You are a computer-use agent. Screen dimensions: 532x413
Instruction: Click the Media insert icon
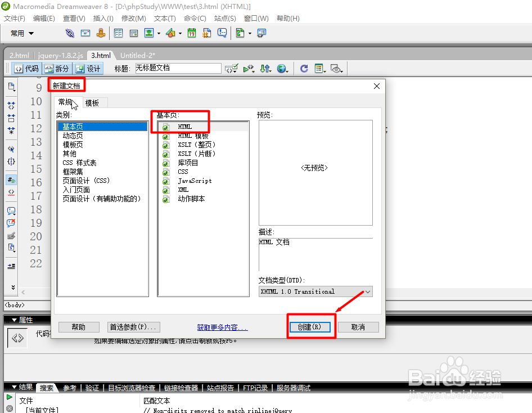click(170, 33)
